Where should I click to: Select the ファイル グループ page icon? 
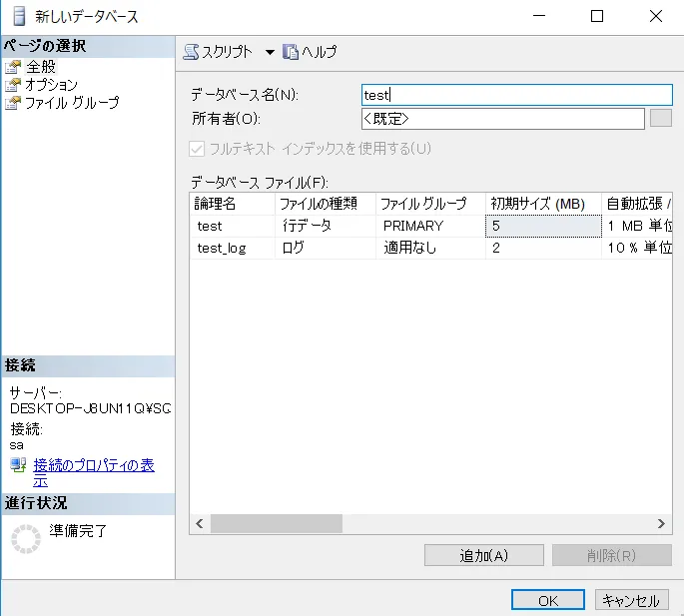(13, 103)
